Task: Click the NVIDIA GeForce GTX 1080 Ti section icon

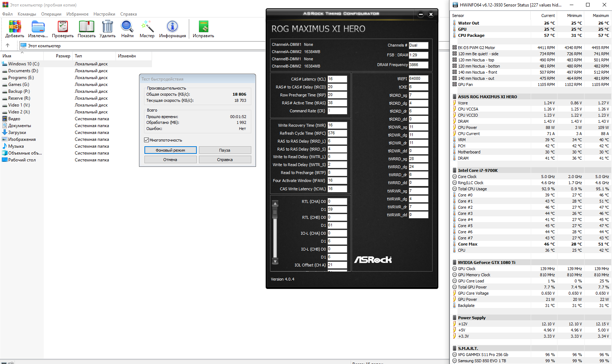Action: (x=455, y=263)
